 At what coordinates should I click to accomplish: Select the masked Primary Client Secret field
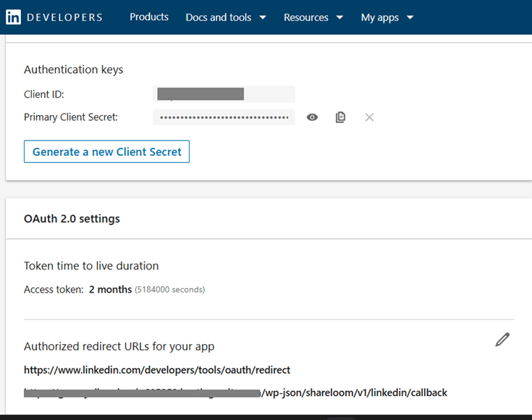pos(224,117)
